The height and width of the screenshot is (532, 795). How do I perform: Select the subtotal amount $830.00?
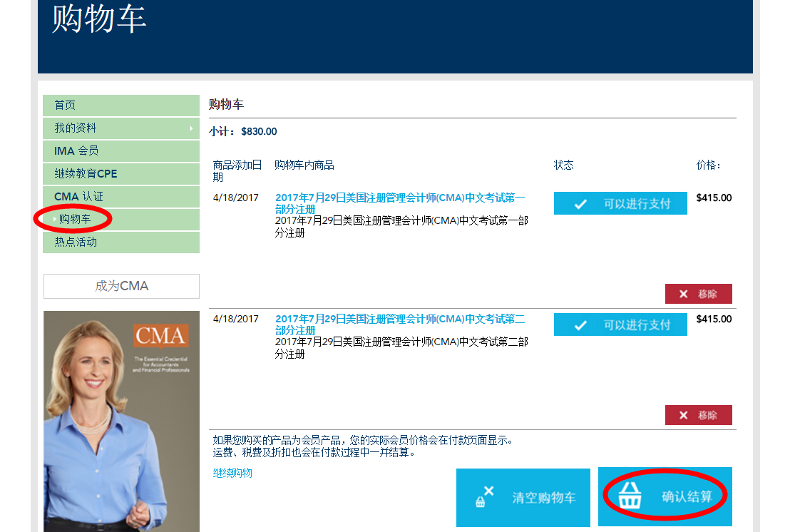[x=259, y=132]
